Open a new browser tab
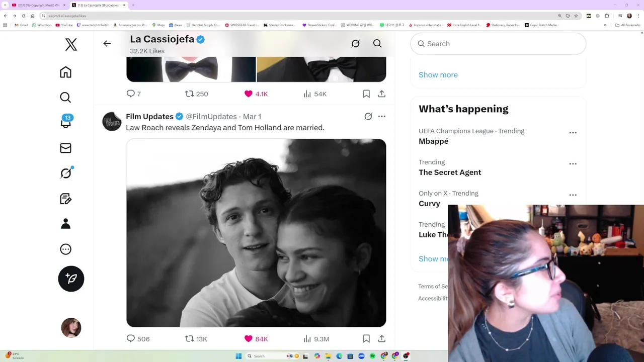 [133, 5]
